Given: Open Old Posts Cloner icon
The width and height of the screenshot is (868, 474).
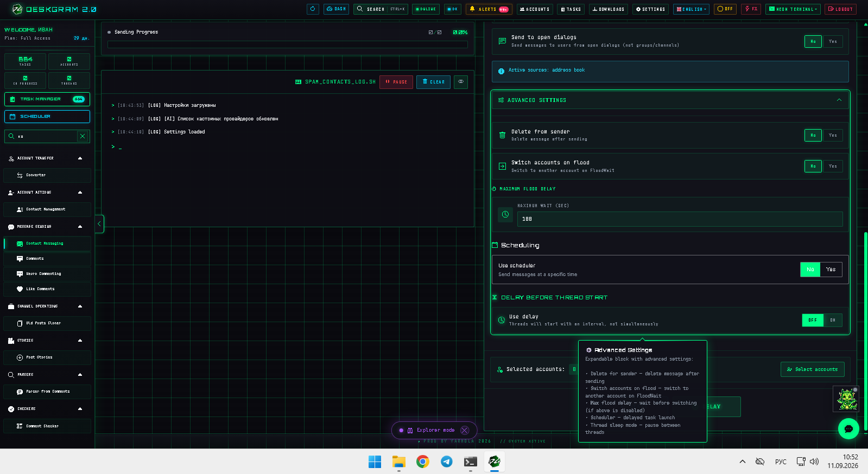Looking at the screenshot, I should tap(20, 323).
